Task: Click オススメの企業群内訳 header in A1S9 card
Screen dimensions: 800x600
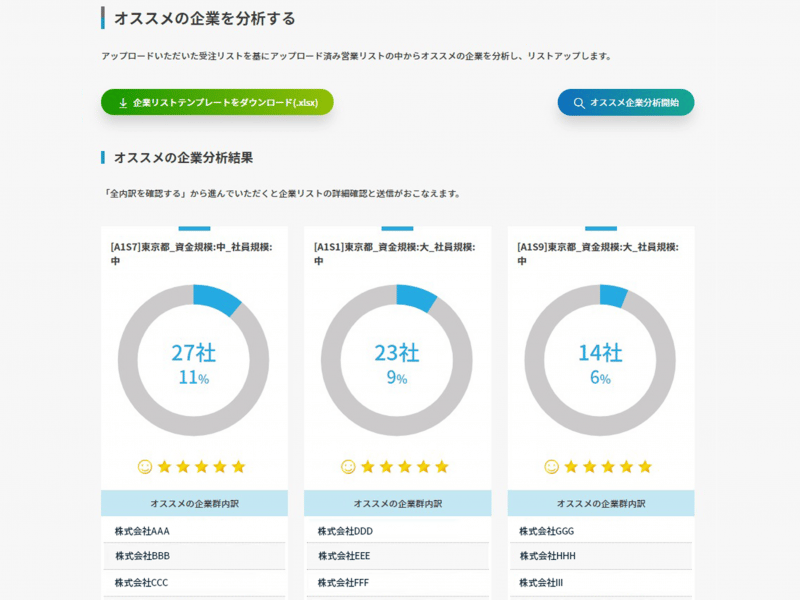Action: (601, 504)
